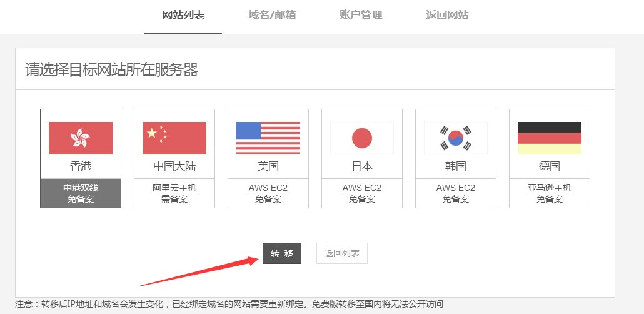Pick the United States flag icon
This screenshot has width=644, height=314.
click(268, 138)
